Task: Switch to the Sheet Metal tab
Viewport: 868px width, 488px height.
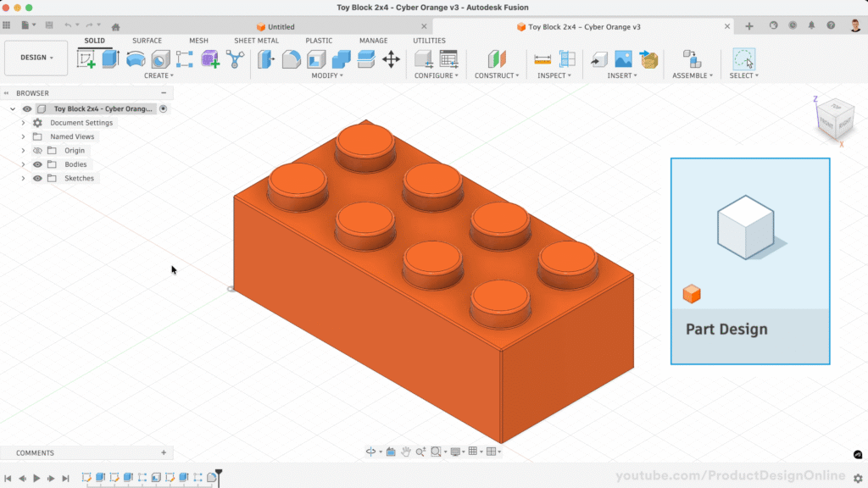Action: (256, 41)
